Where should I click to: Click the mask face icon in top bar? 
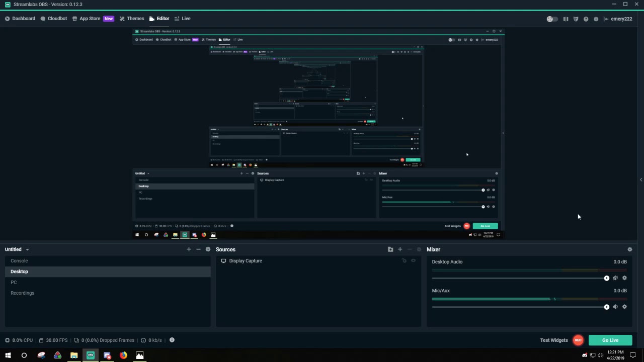pyautogui.click(x=576, y=19)
